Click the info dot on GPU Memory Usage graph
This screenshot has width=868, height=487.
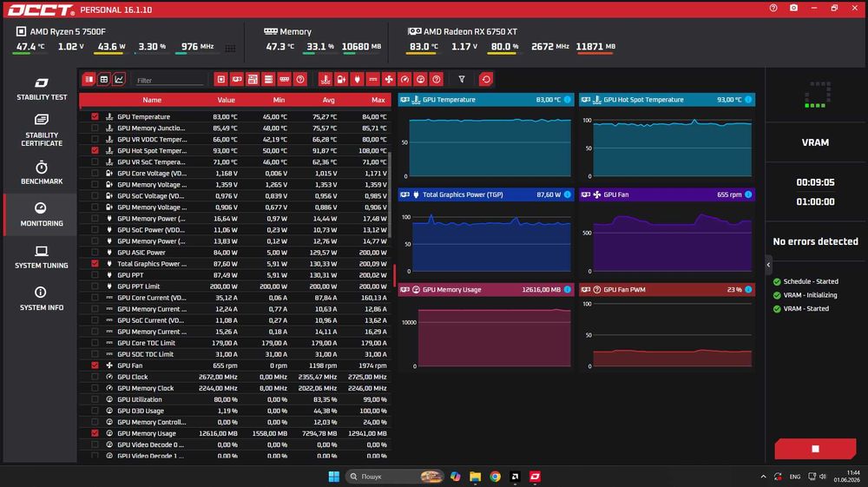point(568,289)
